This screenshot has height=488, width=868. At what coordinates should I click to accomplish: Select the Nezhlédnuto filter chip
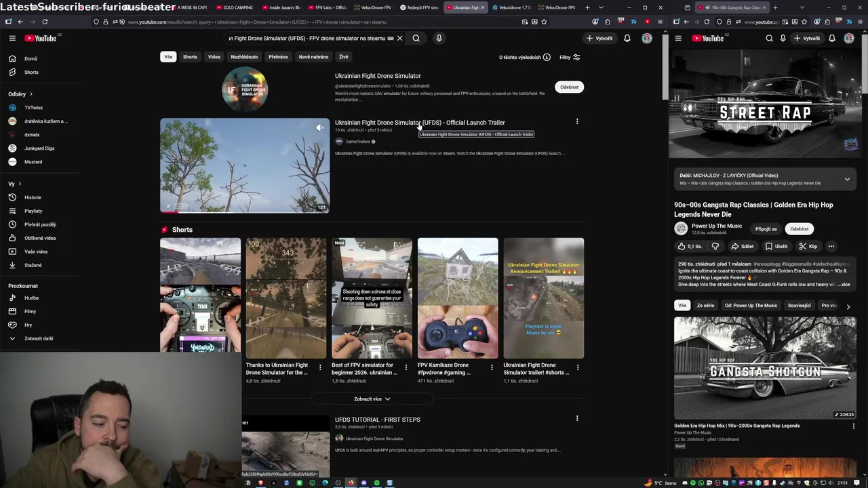(x=244, y=57)
